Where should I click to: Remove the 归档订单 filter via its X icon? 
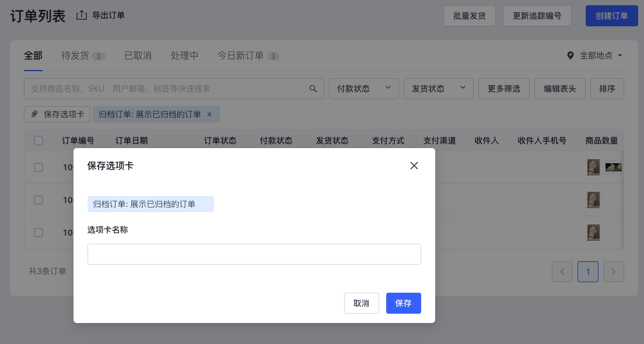click(209, 115)
